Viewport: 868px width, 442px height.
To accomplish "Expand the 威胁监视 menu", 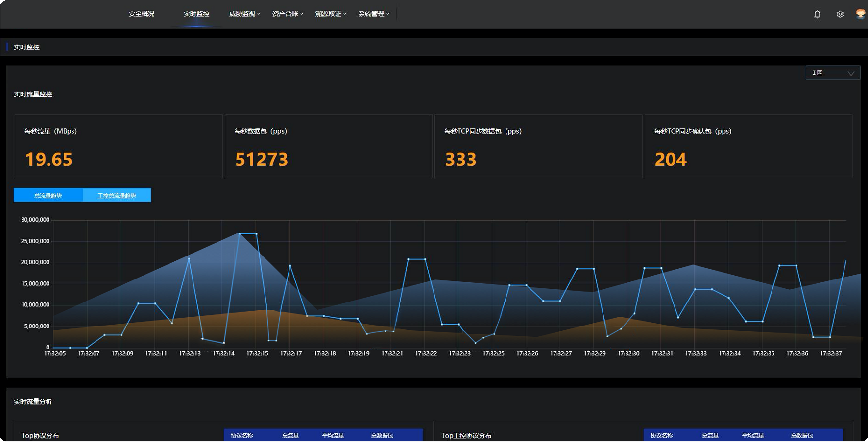I will tap(244, 14).
